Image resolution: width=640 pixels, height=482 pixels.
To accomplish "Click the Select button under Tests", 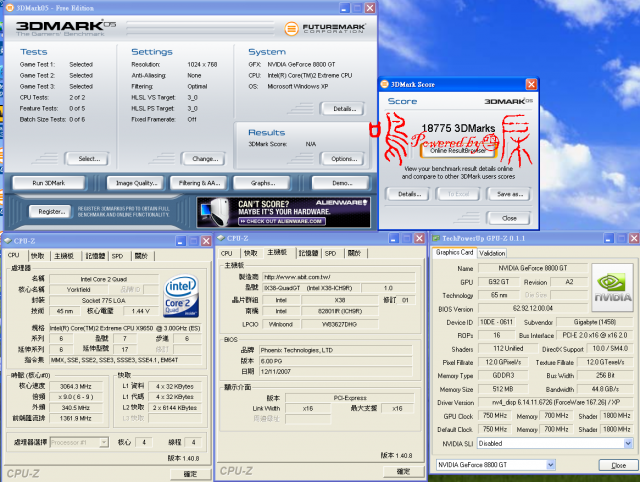I will coord(88,159).
